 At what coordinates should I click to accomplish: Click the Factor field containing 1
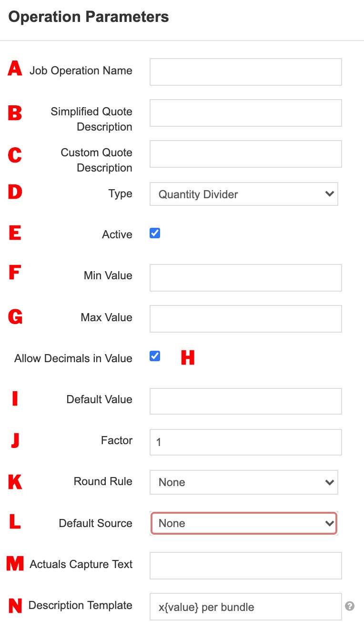point(245,442)
